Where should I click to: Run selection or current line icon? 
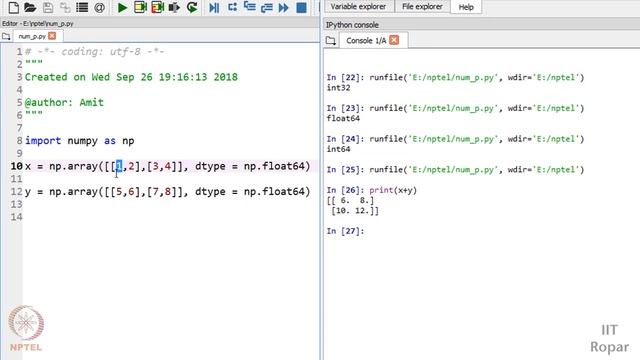pyautogui.click(x=174, y=7)
